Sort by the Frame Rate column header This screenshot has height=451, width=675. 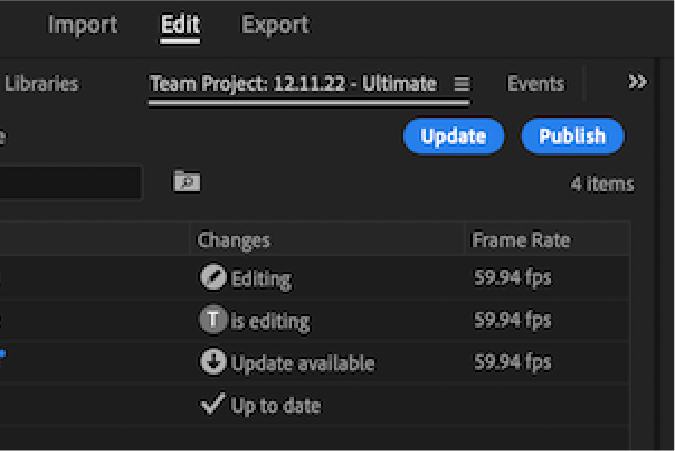point(521,240)
